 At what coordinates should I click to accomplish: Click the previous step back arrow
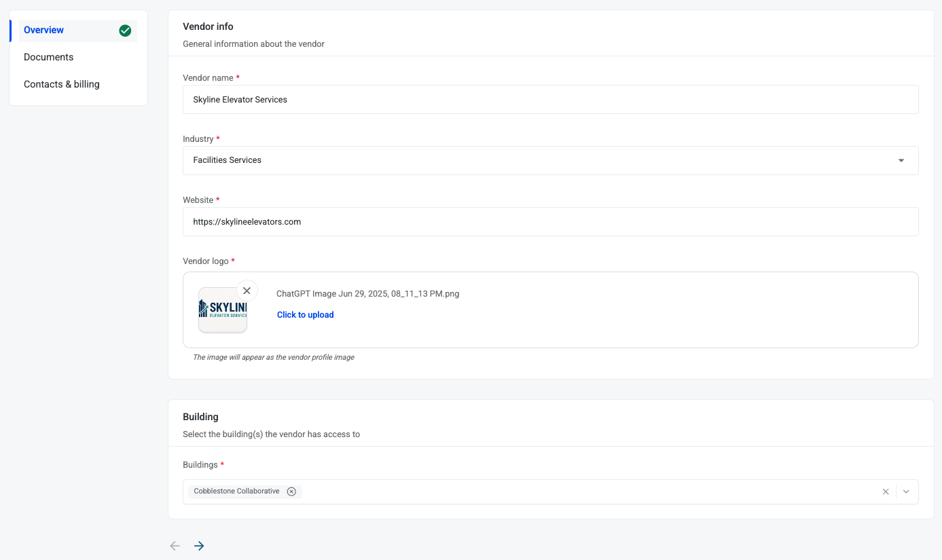[175, 546]
